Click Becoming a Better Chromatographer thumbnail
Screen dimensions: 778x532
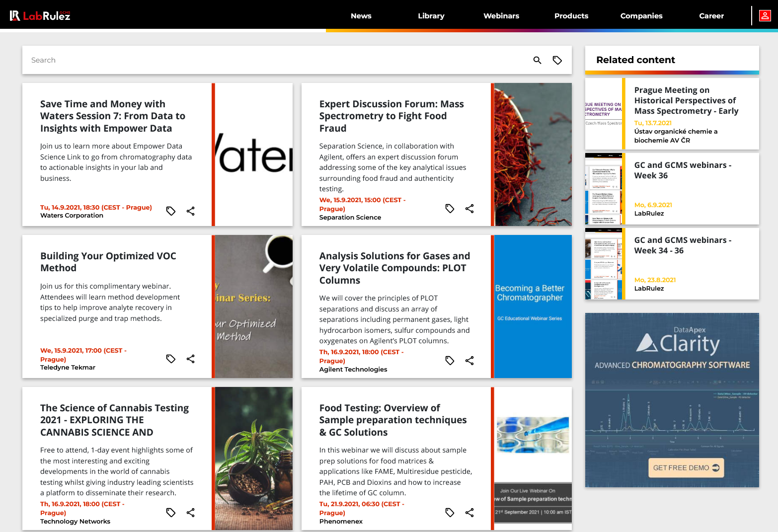(x=533, y=306)
